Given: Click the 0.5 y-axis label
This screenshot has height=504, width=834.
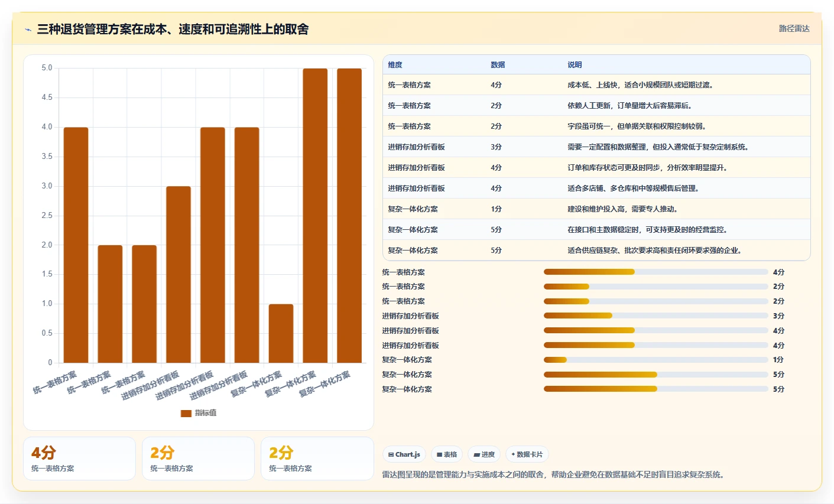Looking at the screenshot, I should click(x=47, y=333).
